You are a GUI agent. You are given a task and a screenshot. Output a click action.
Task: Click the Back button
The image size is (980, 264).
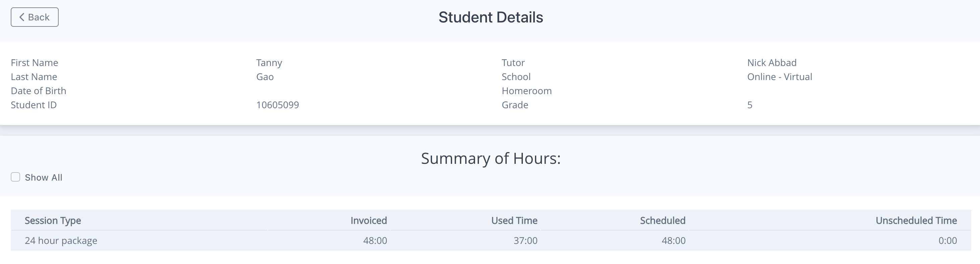(x=34, y=17)
